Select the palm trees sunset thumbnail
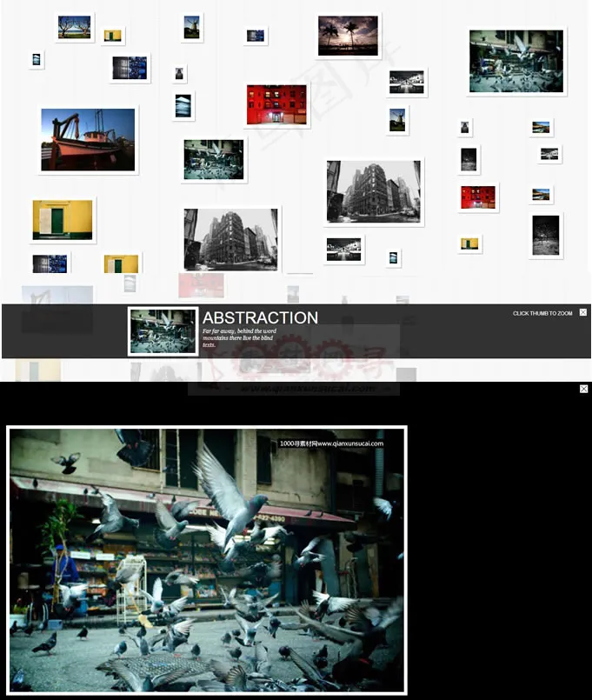The width and height of the screenshot is (592, 700). (x=348, y=36)
